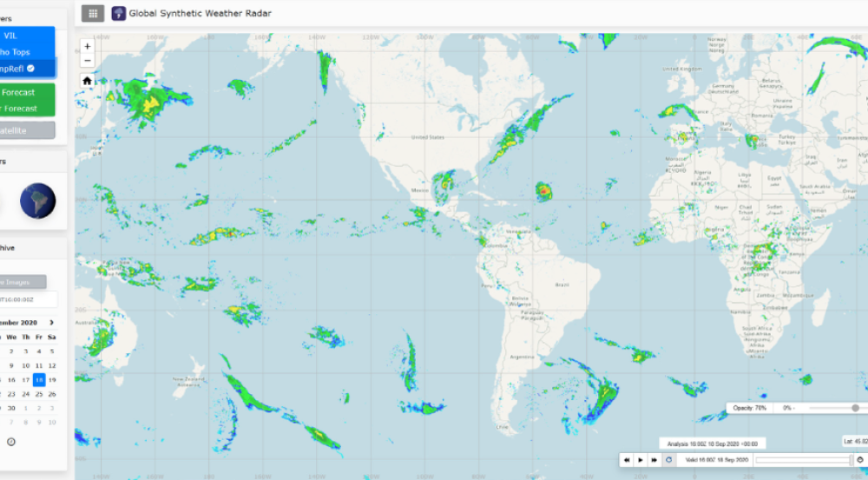The height and width of the screenshot is (480, 868).
Task: Adjust the animation time slider
Action: pos(804,460)
